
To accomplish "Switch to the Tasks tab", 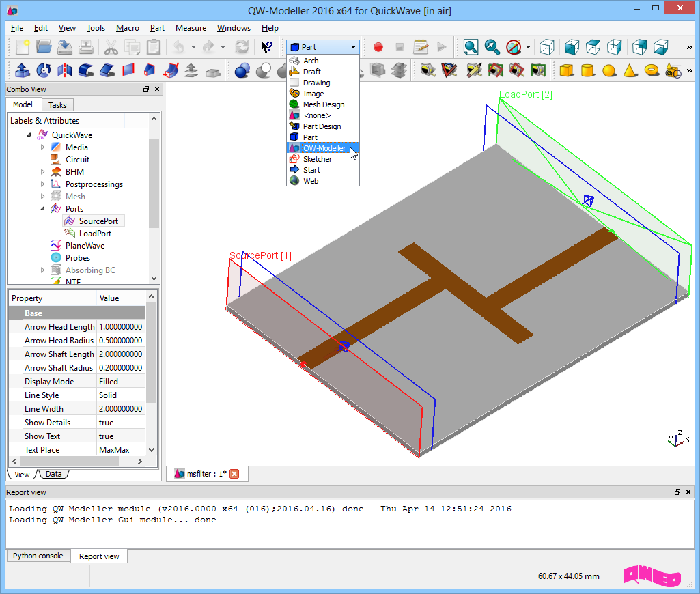I will pyautogui.click(x=57, y=105).
